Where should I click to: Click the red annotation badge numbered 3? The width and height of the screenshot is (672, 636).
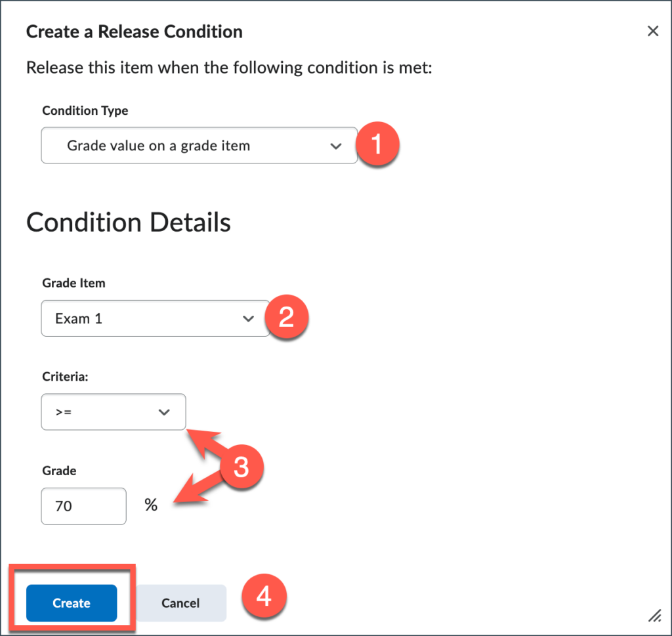coord(241,466)
